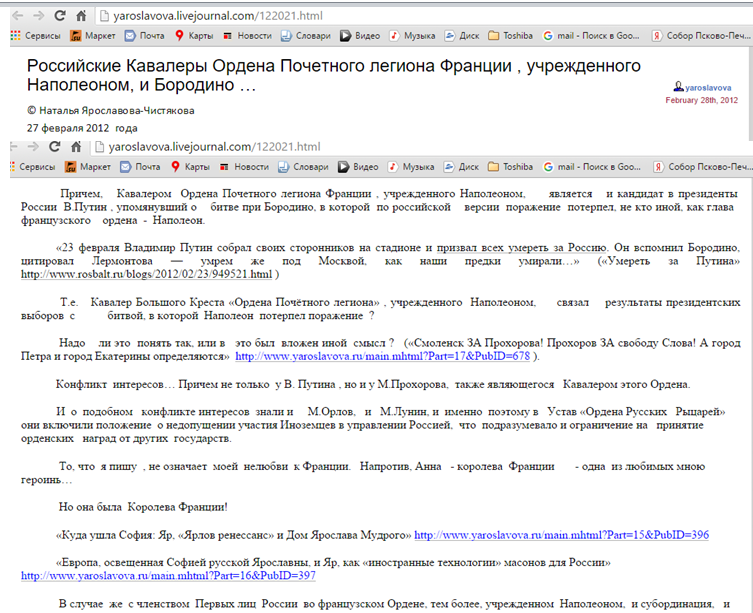Follow 'призвал всех умереть за Россию' link
The height and width of the screenshot is (613, 753).
(x=522, y=248)
